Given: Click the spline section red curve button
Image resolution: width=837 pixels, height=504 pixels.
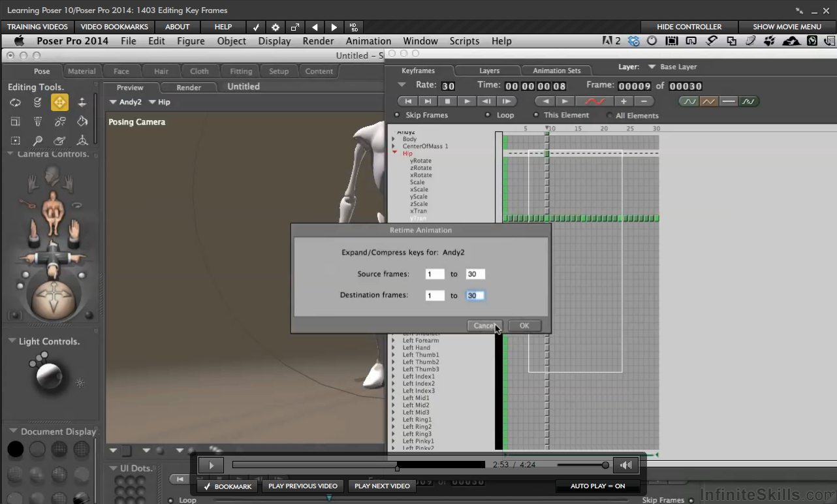Looking at the screenshot, I should [x=594, y=101].
